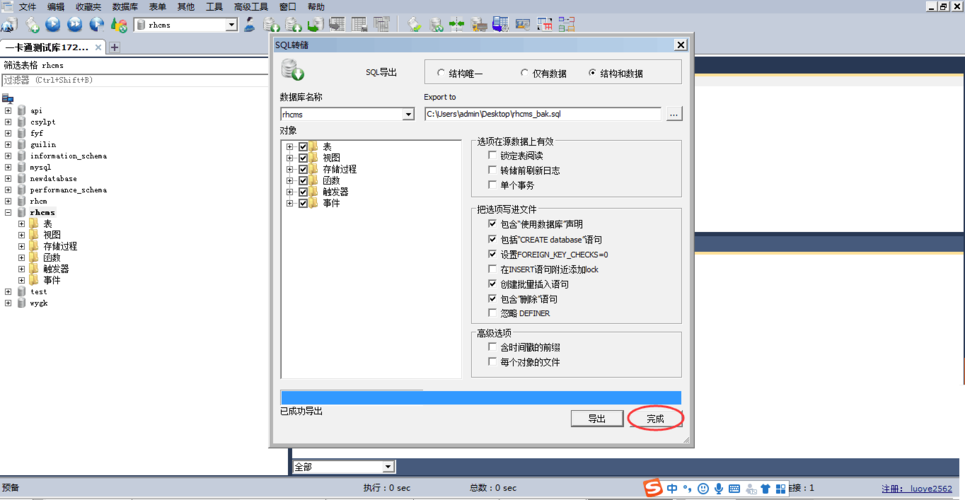Uncheck the 创建批量插入语句 checkbox

tap(492, 284)
